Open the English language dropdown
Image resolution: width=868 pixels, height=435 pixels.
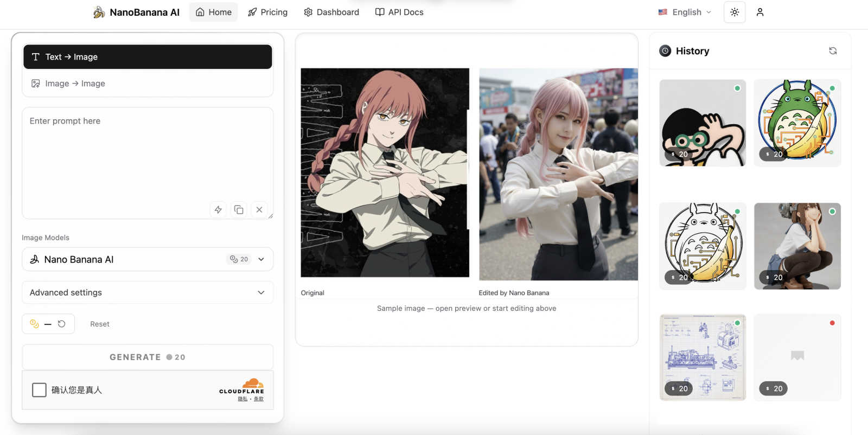tap(685, 12)
